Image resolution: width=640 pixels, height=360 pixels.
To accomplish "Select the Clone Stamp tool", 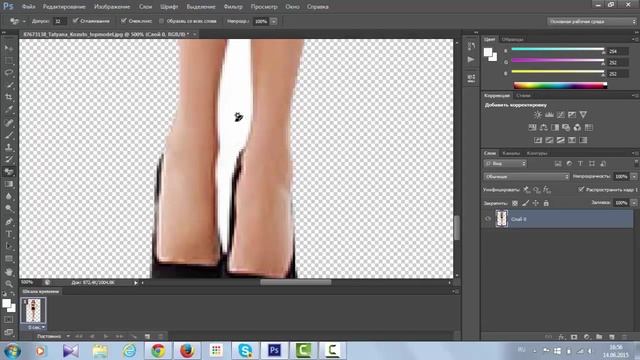I will point(9,147).
